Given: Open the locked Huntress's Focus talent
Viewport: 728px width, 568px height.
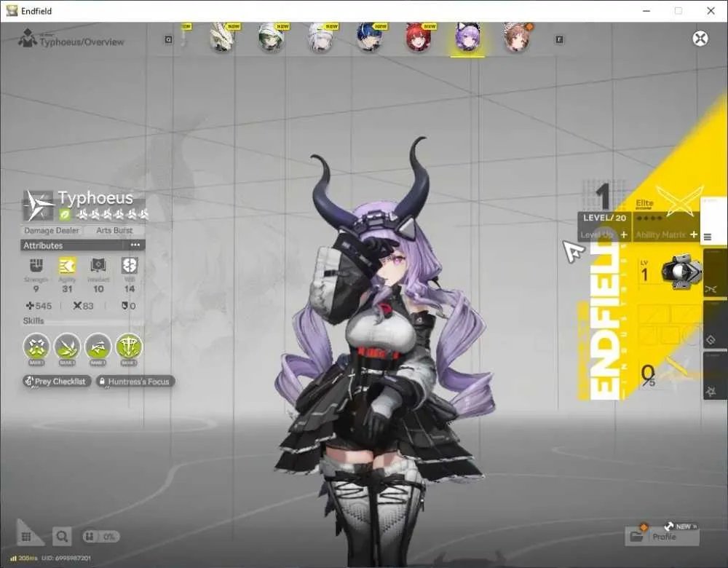Looking at the screenshot, I should (x=135, y=382).
